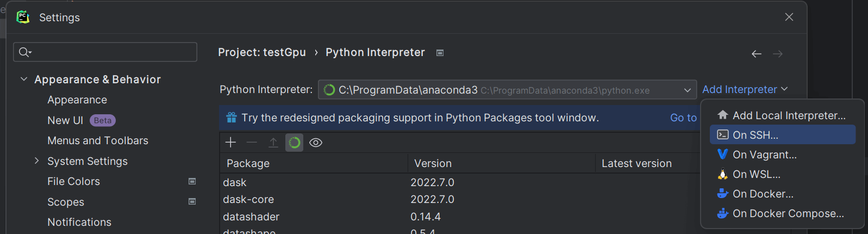The image size is (868, 234).
Task: Select the On SSH... option
Action: tap(782, 135)
